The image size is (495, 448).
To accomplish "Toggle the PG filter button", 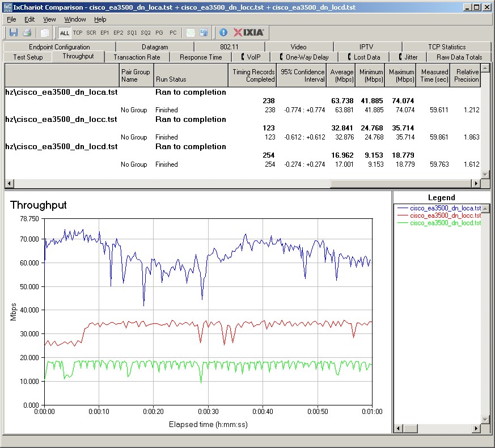I will 159,32.
